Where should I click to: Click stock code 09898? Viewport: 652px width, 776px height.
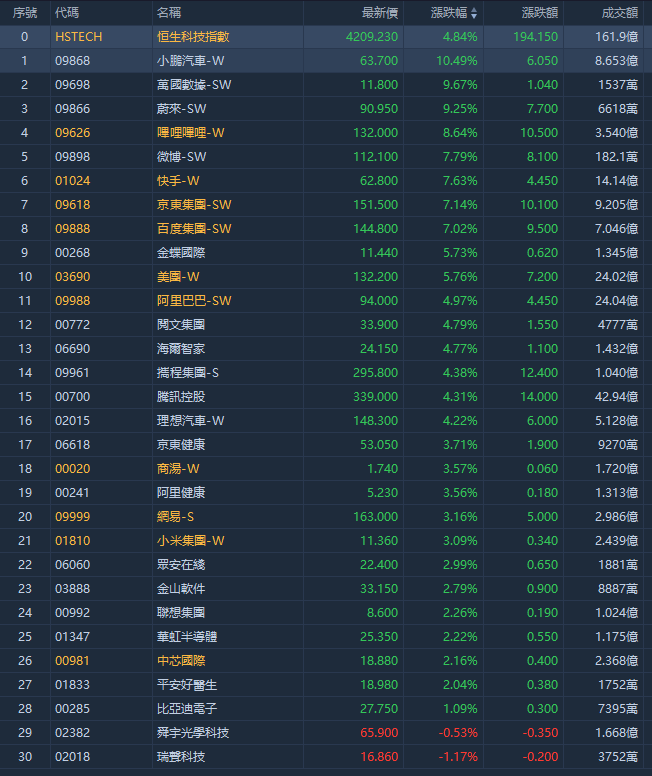73,157
